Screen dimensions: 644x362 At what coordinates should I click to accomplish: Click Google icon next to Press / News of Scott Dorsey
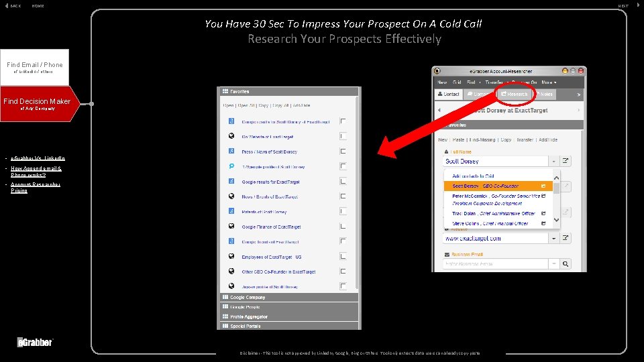[x=231, y=151]
